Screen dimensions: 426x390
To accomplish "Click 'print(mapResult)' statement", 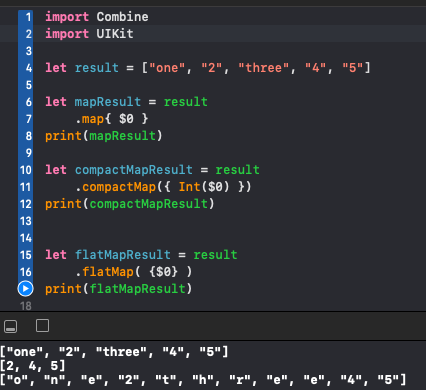I will coord(104,136).
